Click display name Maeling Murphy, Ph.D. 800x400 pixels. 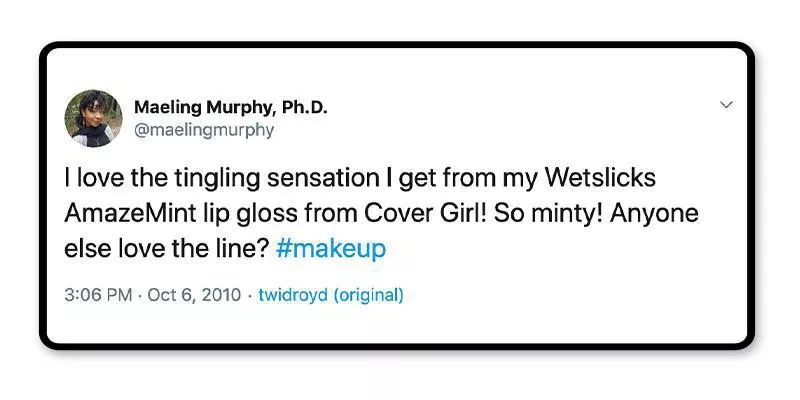click(230, 108)
